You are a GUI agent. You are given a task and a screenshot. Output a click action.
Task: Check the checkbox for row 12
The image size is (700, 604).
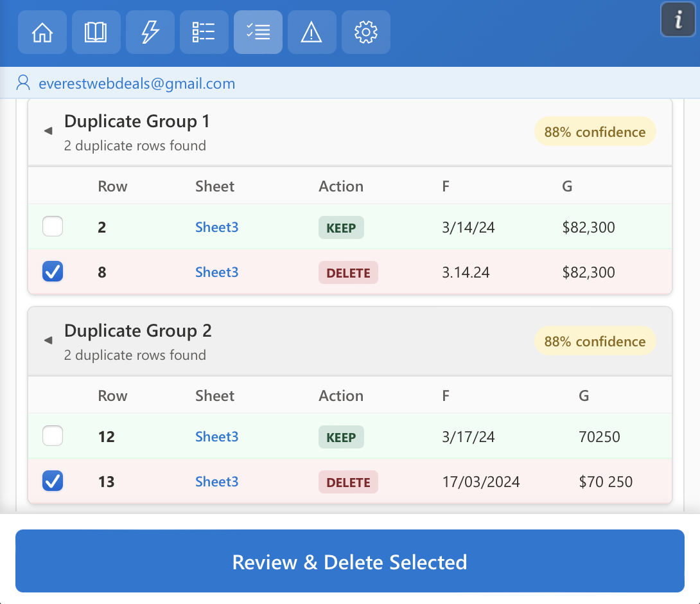(x=52, y=436)
